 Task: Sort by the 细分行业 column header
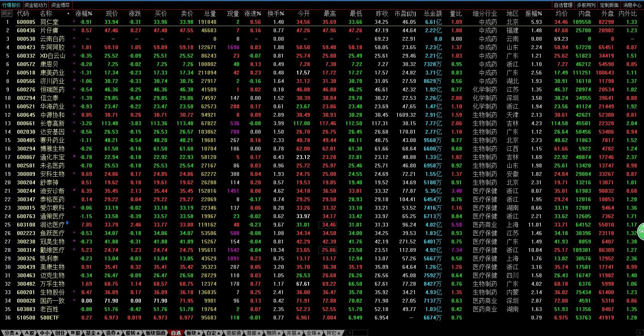[485, 13]
